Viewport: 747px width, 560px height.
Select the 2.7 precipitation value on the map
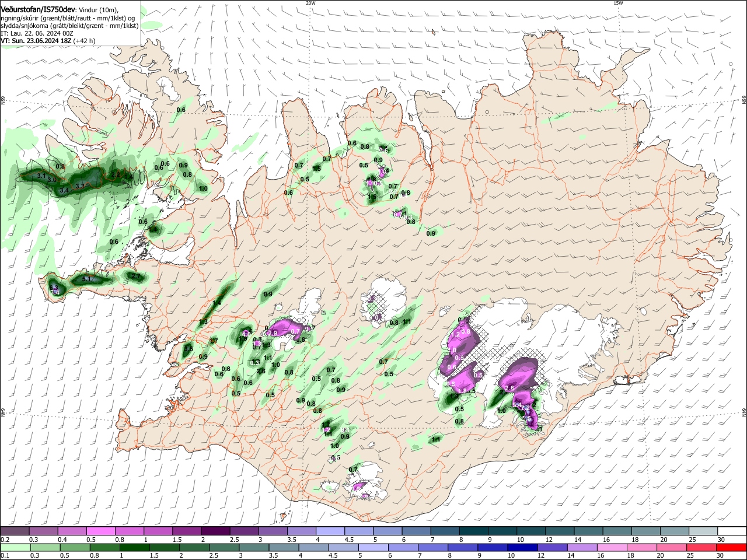[136, 276]
